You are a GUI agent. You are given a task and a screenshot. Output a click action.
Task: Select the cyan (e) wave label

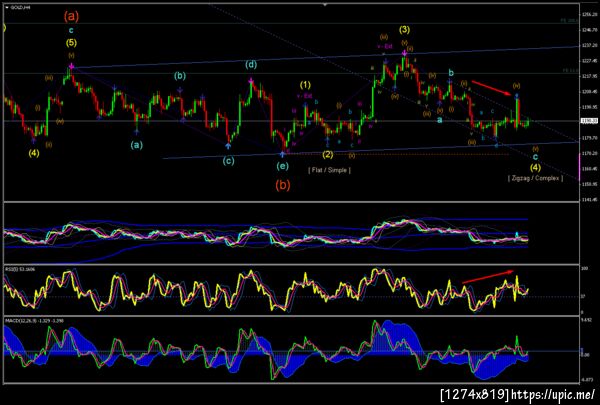(x=282, y=166)
